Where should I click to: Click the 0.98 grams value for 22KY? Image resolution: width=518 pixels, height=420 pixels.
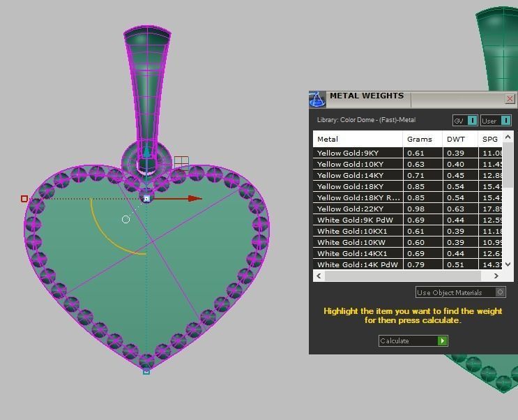(x=416, y=209)
